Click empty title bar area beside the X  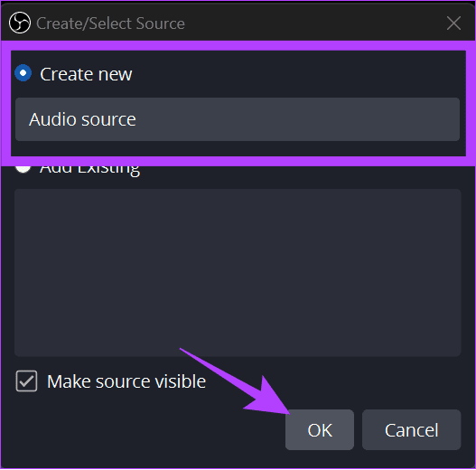(316, 23)
